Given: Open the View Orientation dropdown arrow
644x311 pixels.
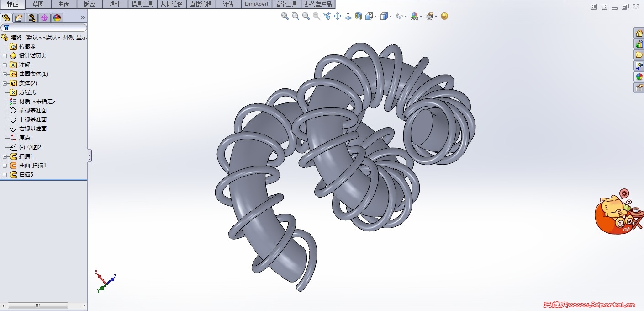Looking at the screenshot, I should 375,16.
